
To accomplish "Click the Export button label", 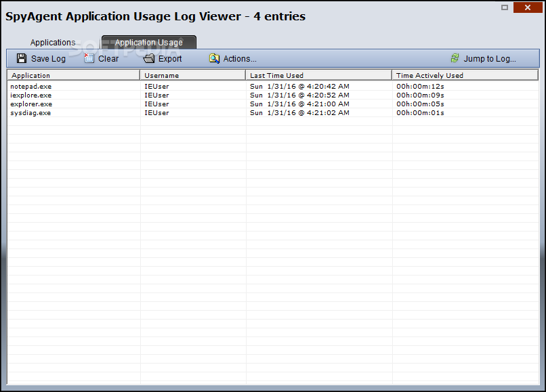I will [170, 59].
